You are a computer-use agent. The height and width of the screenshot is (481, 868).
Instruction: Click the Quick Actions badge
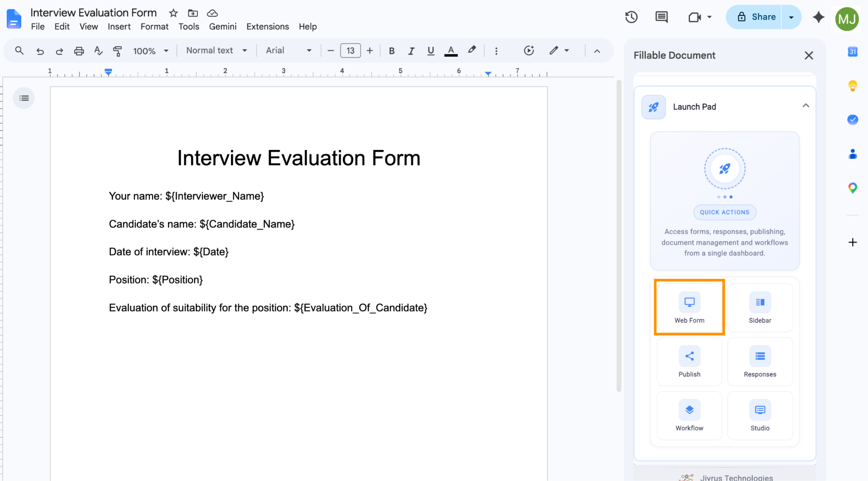coord(724,212)
